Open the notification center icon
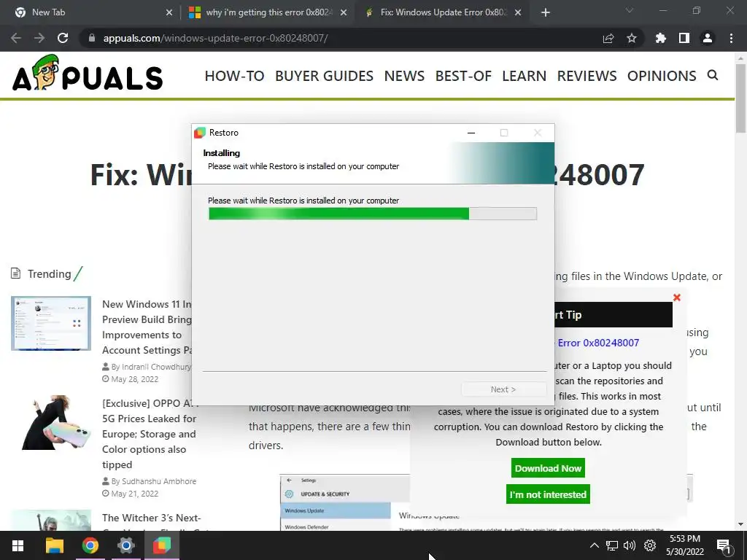This screenshot has height=560, width=747. [x=724, y=546]
